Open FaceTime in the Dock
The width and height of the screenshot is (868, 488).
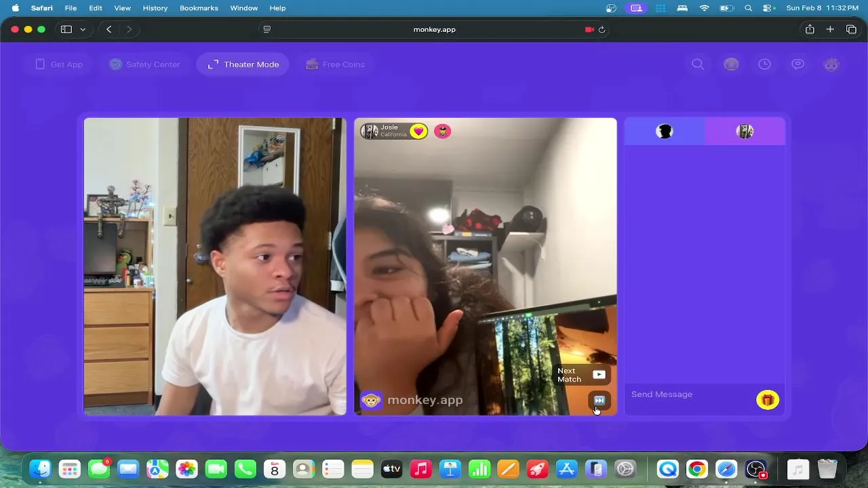click(x=216, y=469)
